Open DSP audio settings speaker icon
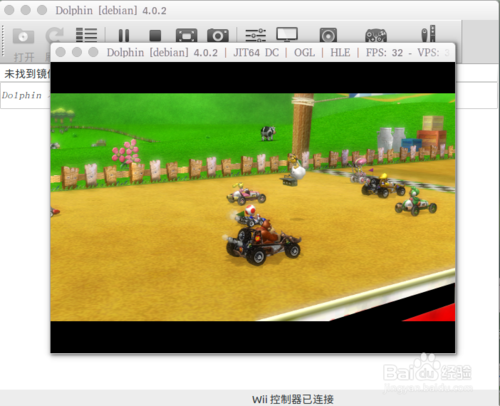The width and height of the screenshot is (500, 406). pyautogui.click(x=328, y=35)
